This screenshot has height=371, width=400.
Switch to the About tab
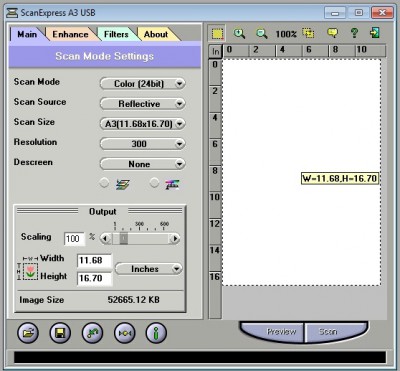coord(156,34)
